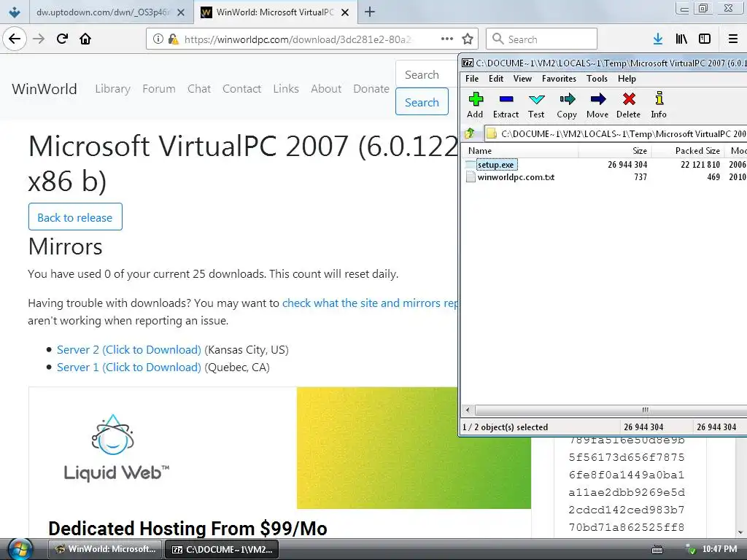
Task: Open the Firefox hamburger menu
Action: pyautogui.click(x=733, y=39)
